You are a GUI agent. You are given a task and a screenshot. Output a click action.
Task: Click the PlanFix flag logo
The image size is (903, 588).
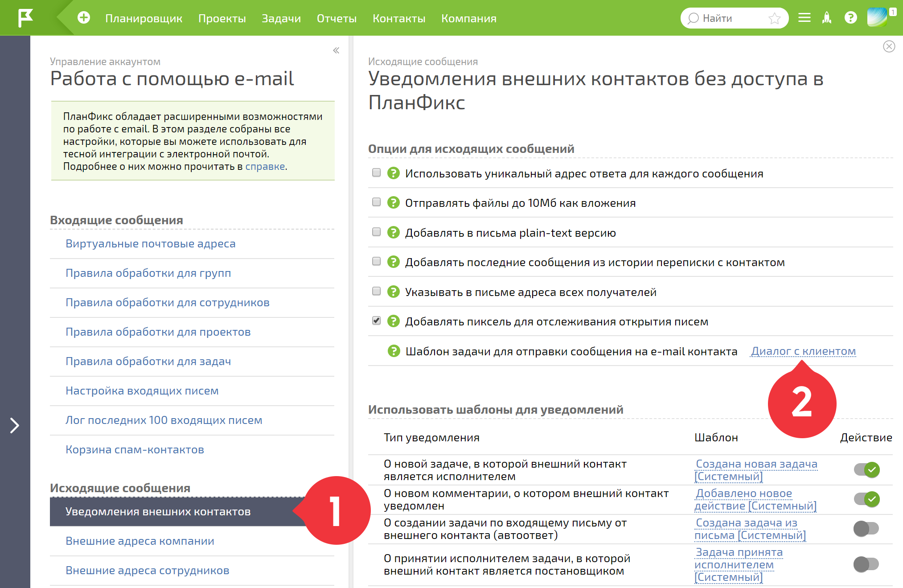[x=25, y=18]
